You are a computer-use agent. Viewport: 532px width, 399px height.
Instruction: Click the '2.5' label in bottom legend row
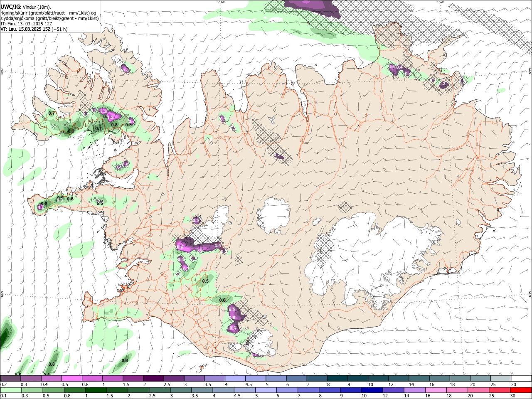point(152,396)
